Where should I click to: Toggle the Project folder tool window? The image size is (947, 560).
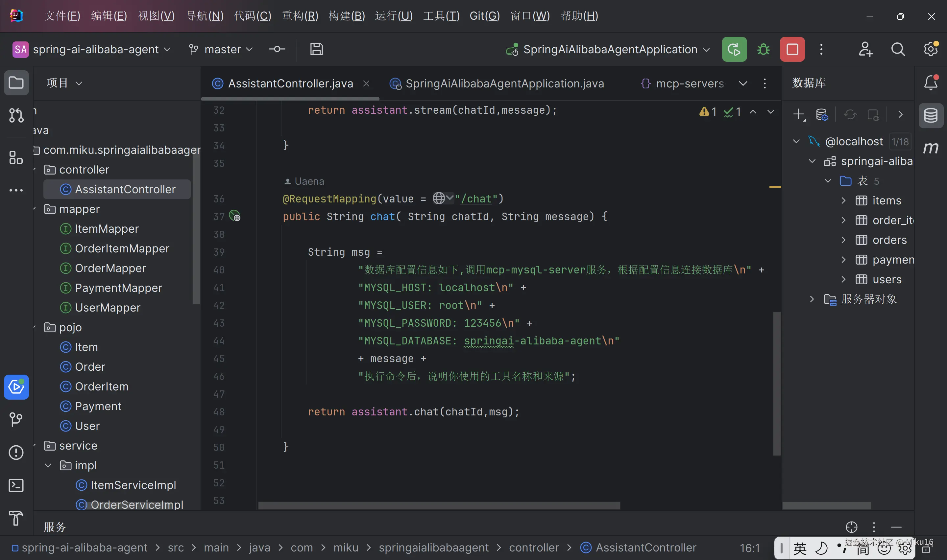click(16, 82)
